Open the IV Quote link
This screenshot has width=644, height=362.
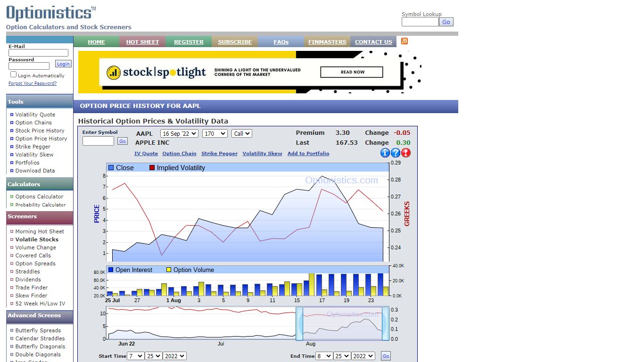[x=146, y=154]
